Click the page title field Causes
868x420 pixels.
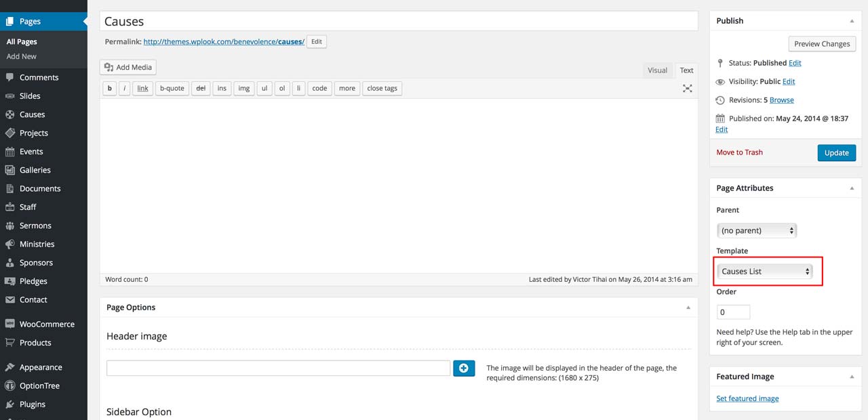399,22
